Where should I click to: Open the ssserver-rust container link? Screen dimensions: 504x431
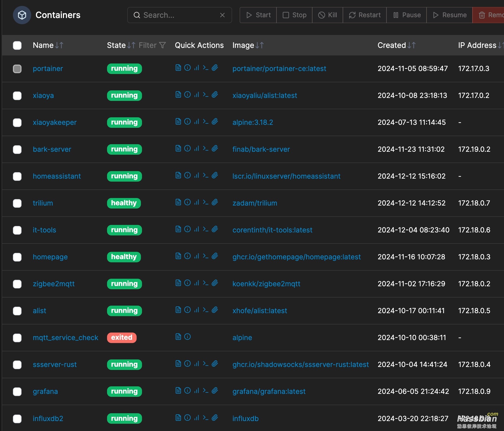(55, 365)
